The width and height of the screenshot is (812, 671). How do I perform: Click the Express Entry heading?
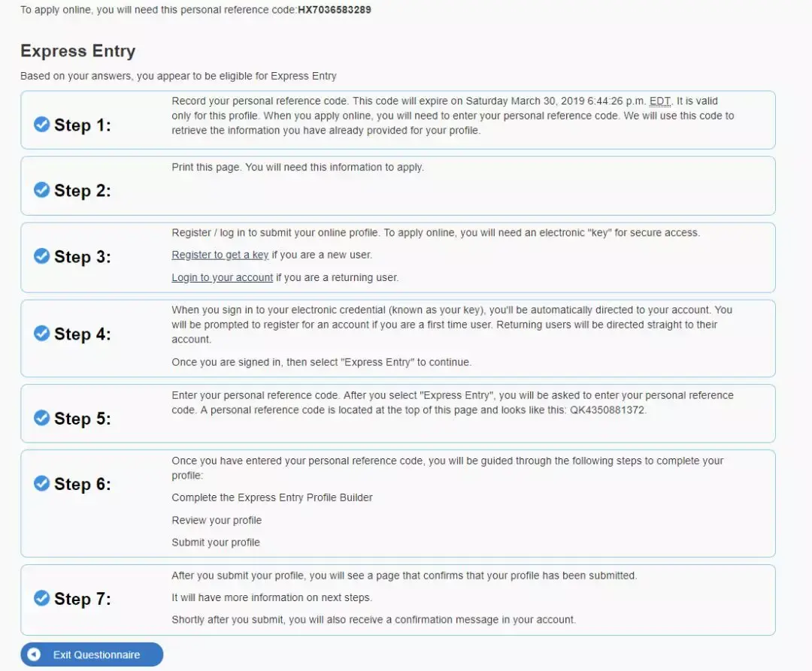point(78,51)
